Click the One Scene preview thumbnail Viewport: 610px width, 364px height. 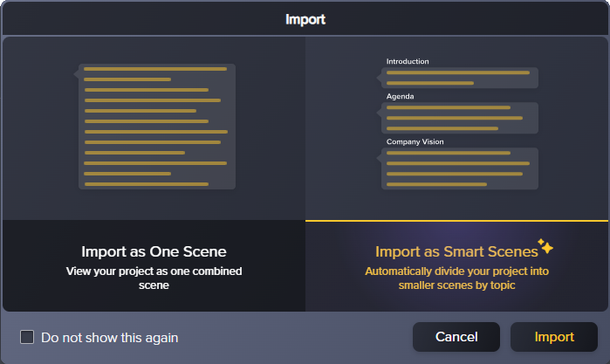[154, 127]
